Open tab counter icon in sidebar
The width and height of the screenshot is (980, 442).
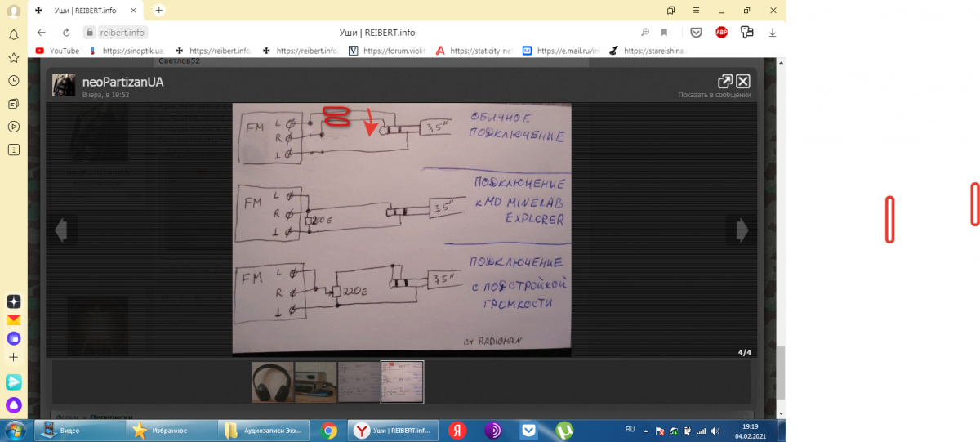(x=14, y=150)
